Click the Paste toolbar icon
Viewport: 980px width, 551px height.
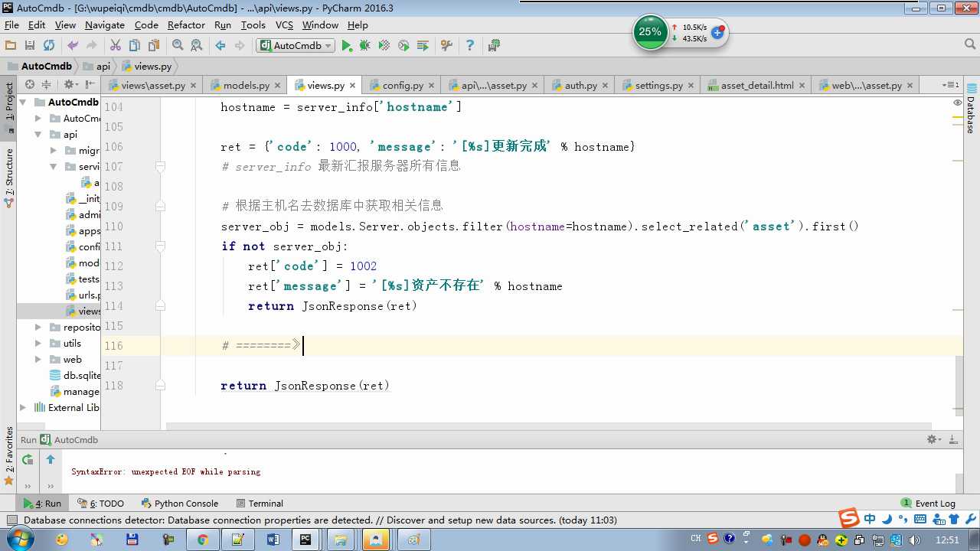coord(154,45)
